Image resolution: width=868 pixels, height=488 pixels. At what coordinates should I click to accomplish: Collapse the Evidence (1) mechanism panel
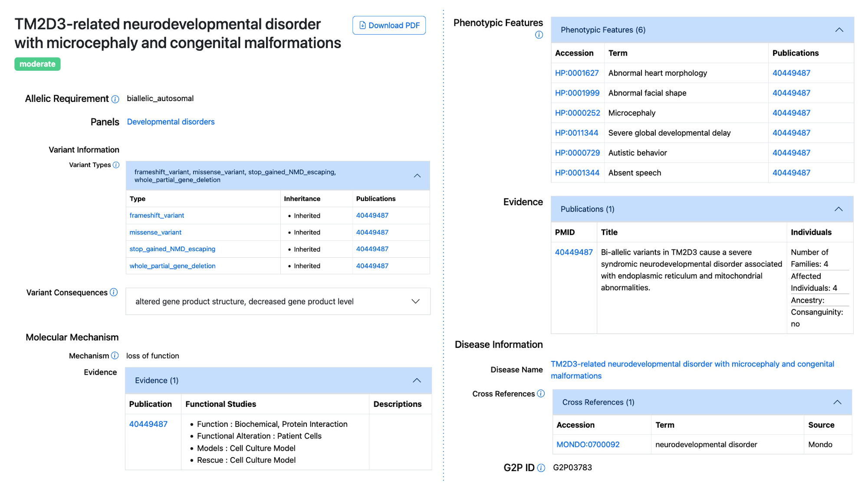[x=416, y=380]
